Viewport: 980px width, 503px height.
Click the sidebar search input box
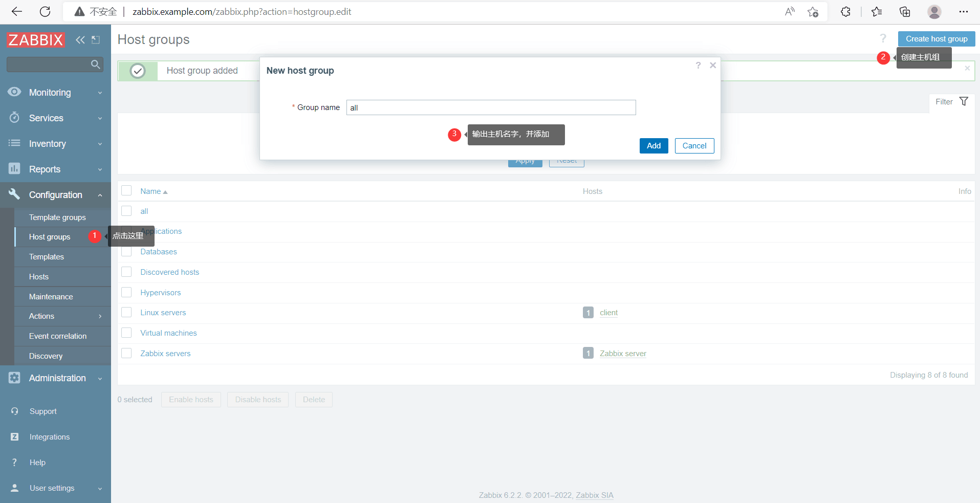click(55, 64)
